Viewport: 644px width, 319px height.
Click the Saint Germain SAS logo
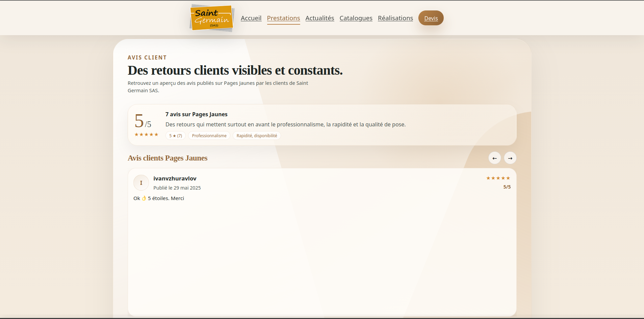coord(212,18)
